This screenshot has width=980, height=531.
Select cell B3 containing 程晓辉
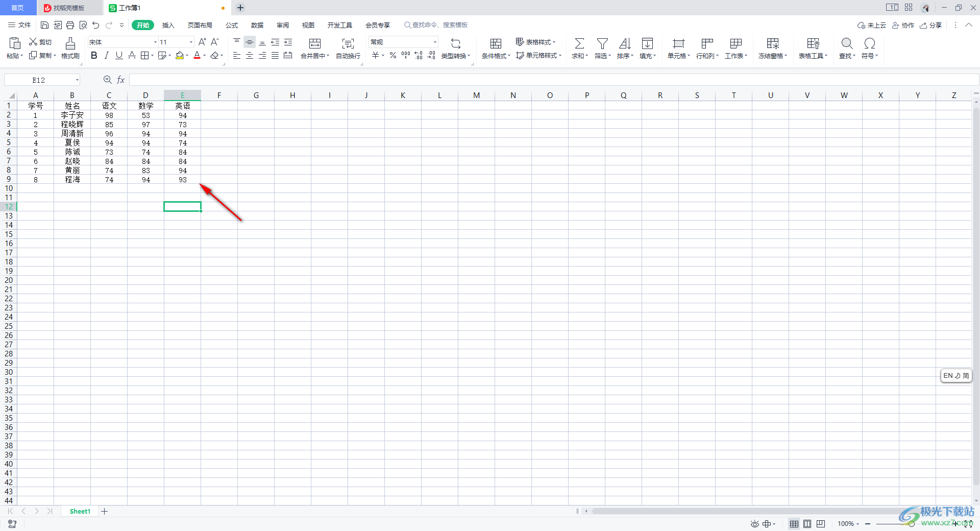pos(72,124)
